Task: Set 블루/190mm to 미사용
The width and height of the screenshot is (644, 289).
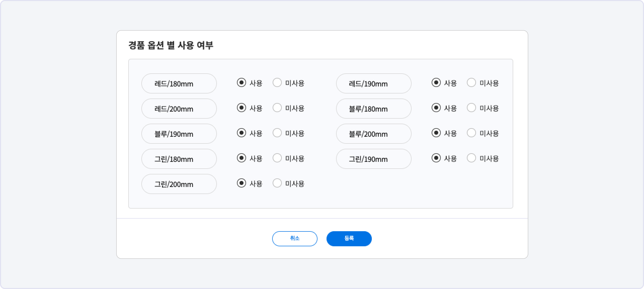Action: coord(277,133)
